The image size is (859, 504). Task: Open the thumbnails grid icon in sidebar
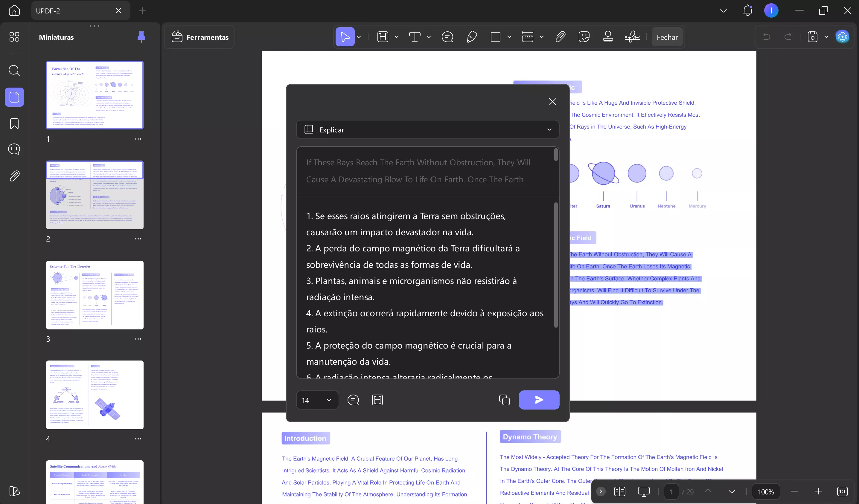pos(14,37)
